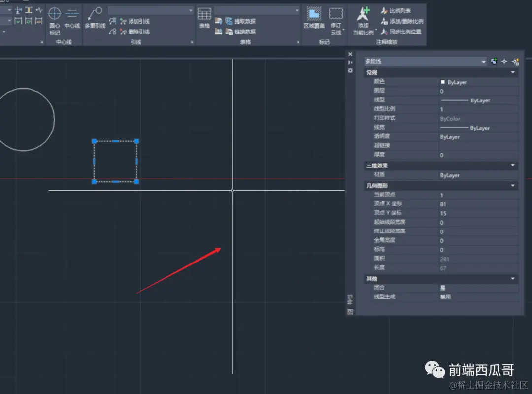This screenshot has height=394, width=532.
Task: Collapse the 几何图形 geometry section
Action: coord(513,185)
